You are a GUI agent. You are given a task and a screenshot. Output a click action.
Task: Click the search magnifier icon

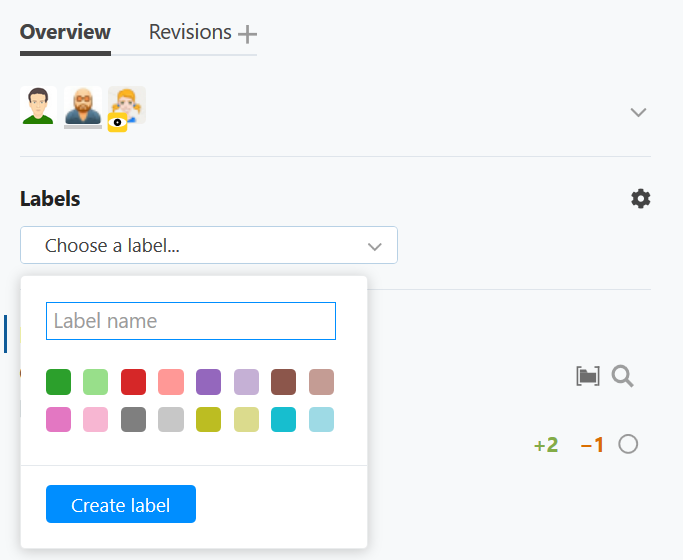[623, 376]
